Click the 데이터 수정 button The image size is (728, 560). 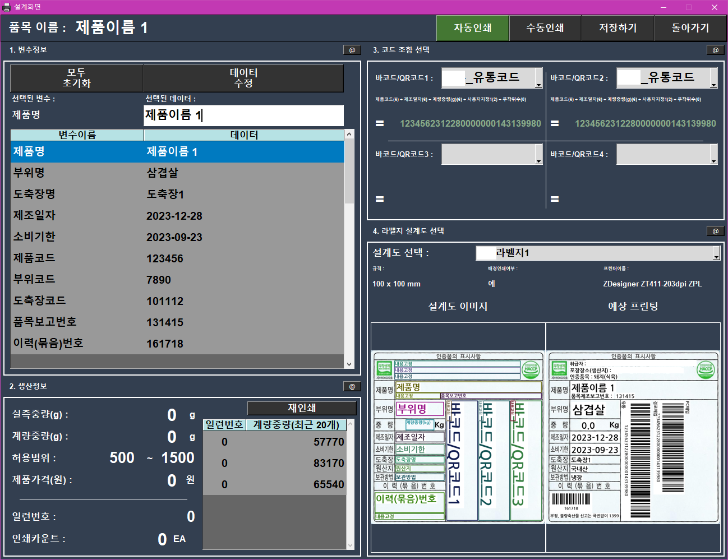tap(243, 78)
